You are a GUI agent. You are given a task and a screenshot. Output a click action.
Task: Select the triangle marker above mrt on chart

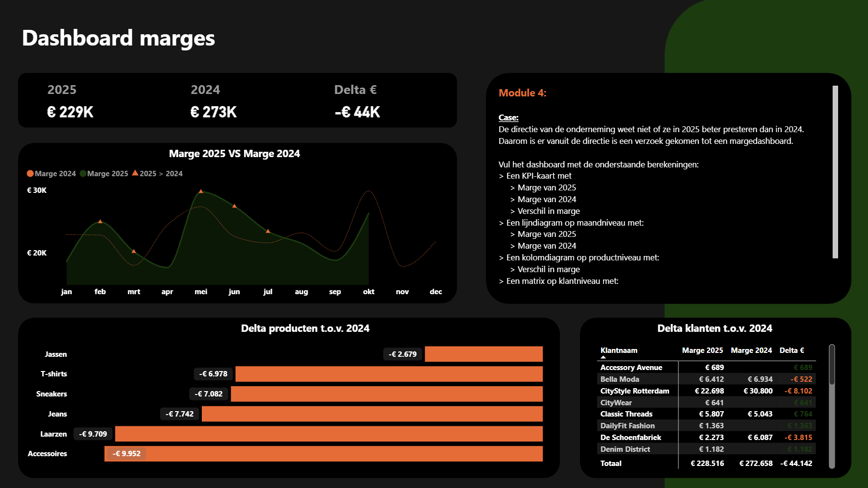[134, 252]
